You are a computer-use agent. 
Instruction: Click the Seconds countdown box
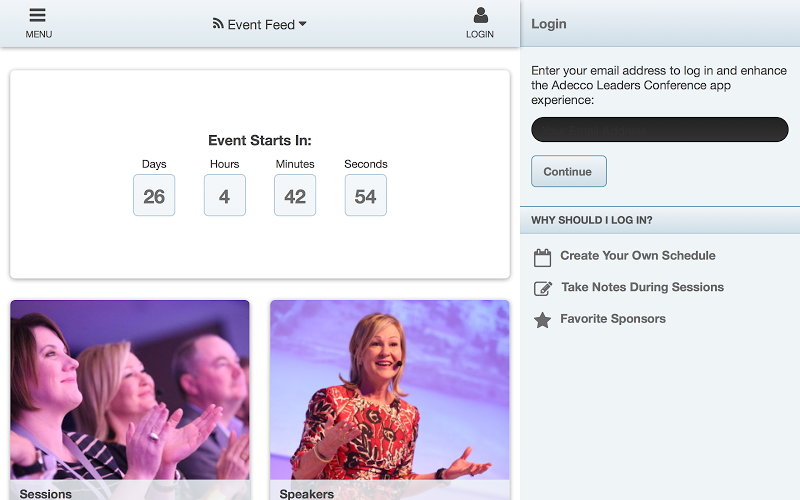(x=366, y=195)
